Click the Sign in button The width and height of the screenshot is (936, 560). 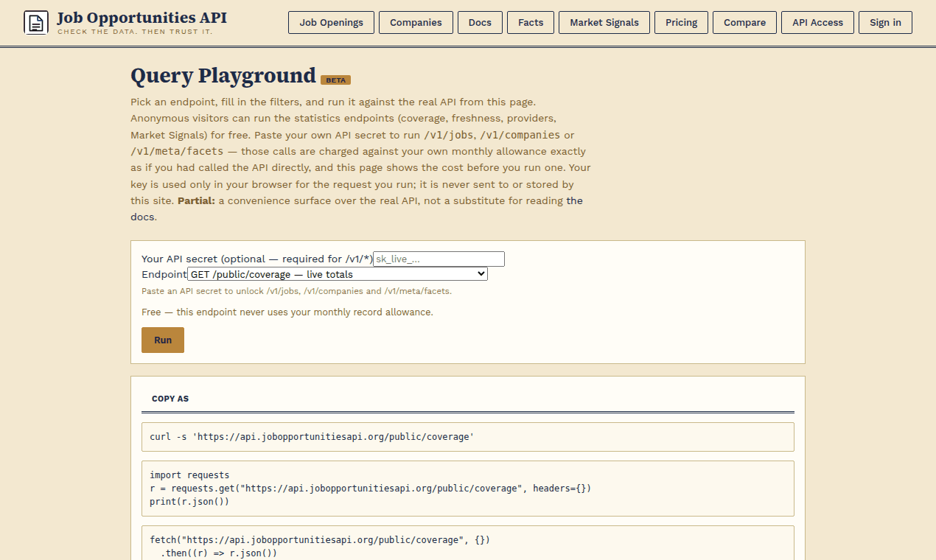pyautogui.click(x=885, y=23)
